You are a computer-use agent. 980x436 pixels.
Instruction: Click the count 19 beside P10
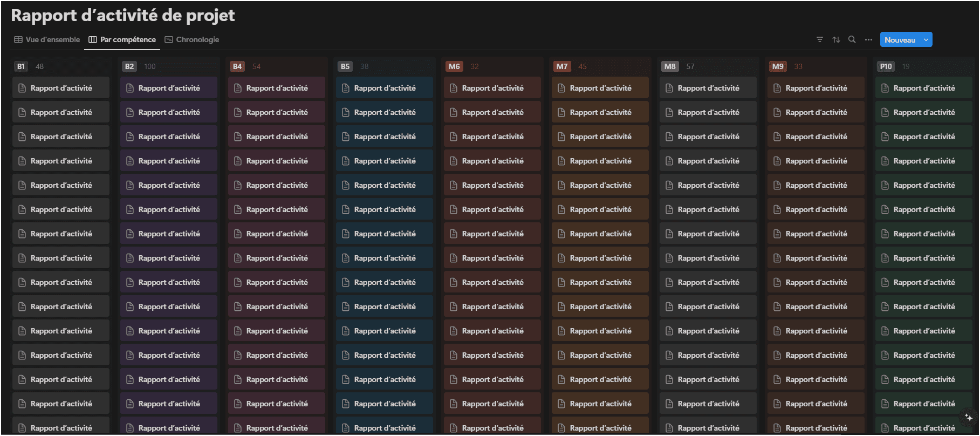pos(906,66)
